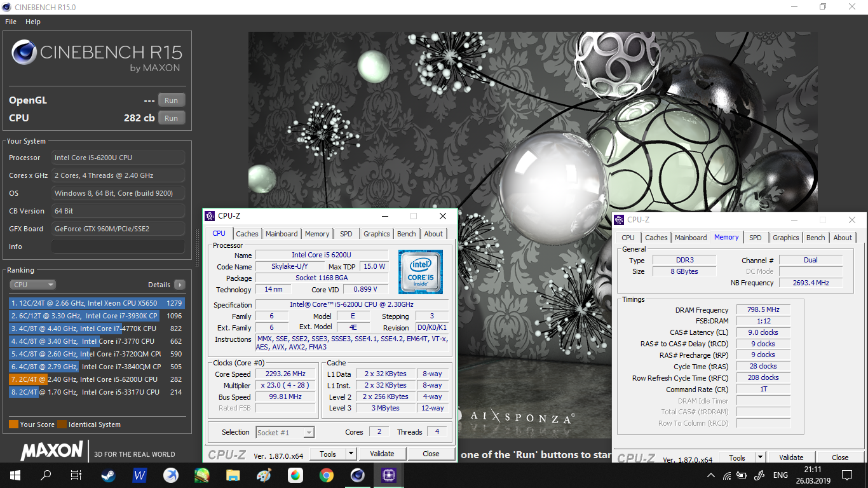
Task: Click the GeForce GTX 960M/PCIe/SSE2 field
Action: (118, 229)
